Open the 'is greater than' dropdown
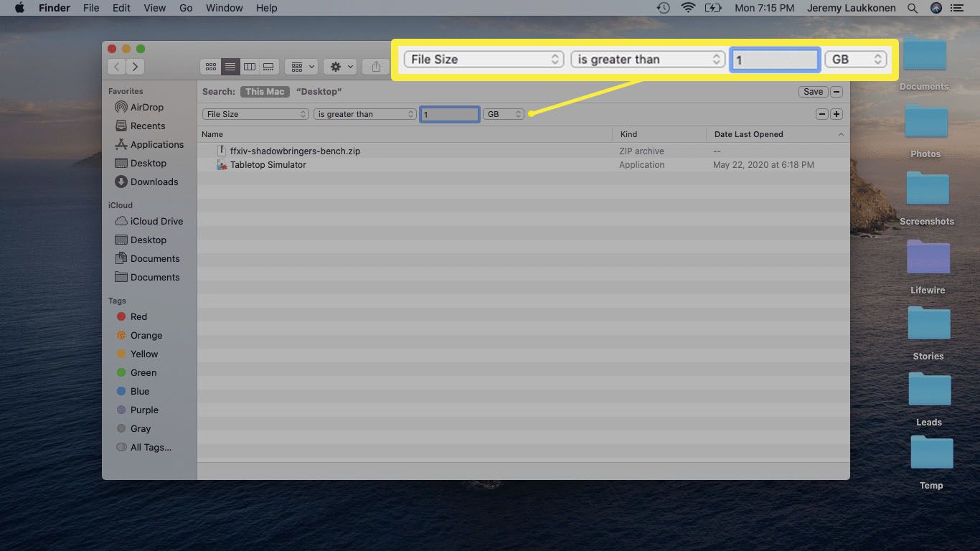980x551 pixels. point(365,114)
